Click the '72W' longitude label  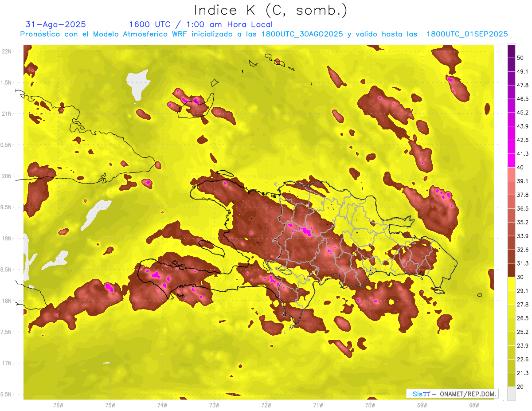point(266,405)
